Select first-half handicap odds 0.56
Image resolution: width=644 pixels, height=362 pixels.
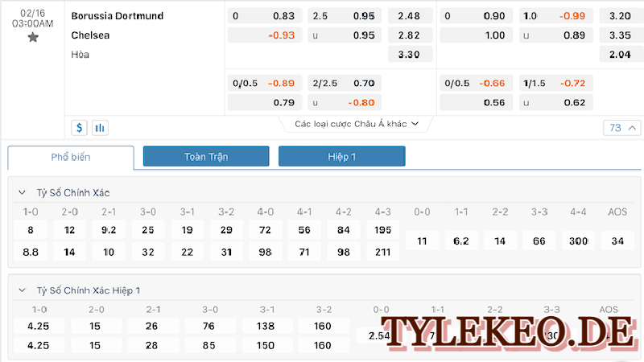[476, 103]
